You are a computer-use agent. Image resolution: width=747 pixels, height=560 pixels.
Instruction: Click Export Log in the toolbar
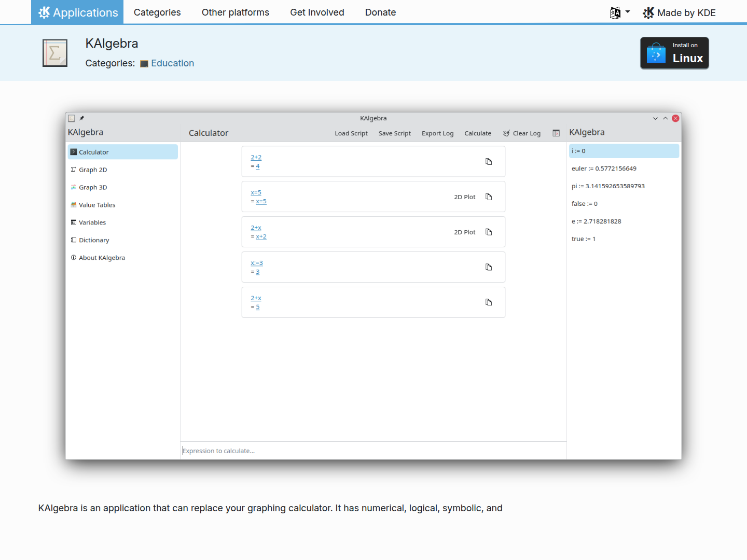pos(437,133)
